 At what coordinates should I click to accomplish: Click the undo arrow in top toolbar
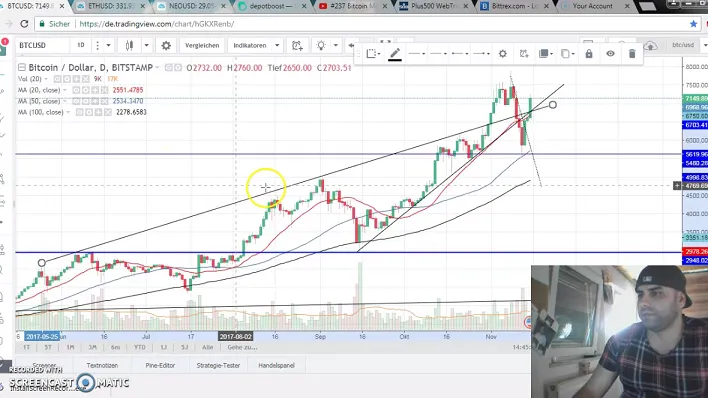click(351, 45)
